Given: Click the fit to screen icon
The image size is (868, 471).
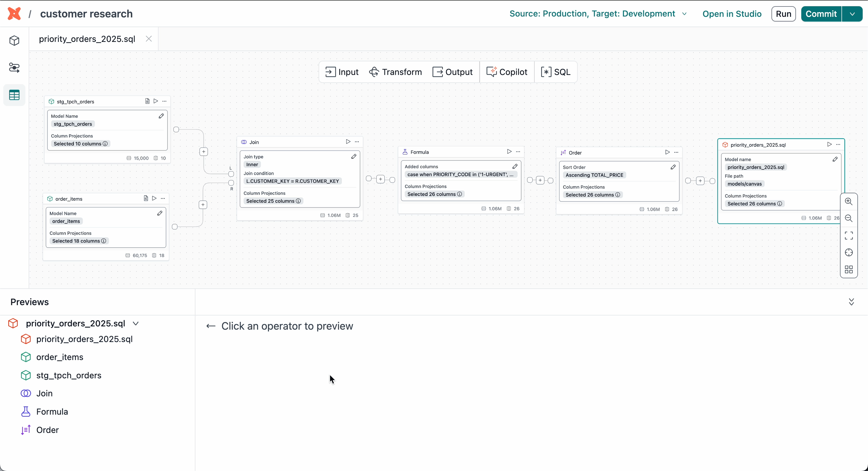Looking at the screenshot, I should click(849, 235).
